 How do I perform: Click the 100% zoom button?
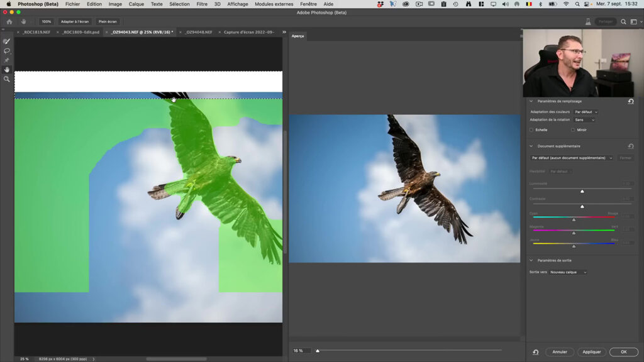(x=47, y=22)
